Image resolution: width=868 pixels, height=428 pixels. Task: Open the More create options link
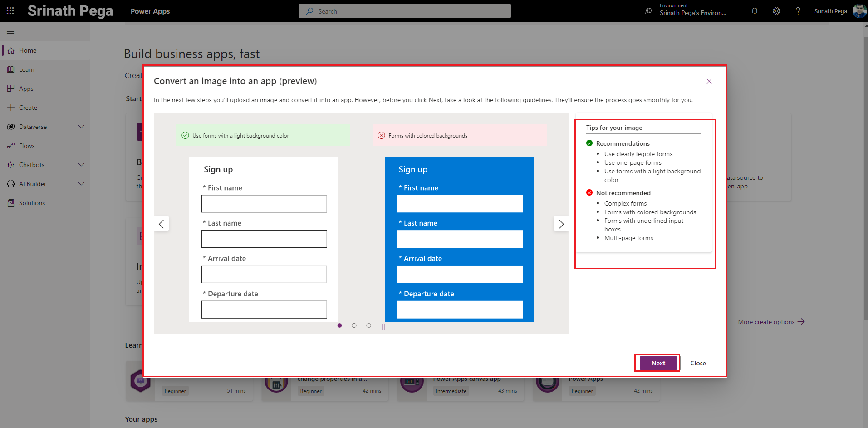click(766, 322)
